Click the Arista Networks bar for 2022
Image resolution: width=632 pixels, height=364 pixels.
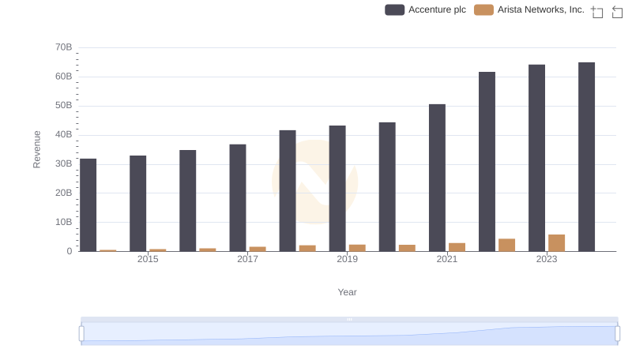coord(506,246)
